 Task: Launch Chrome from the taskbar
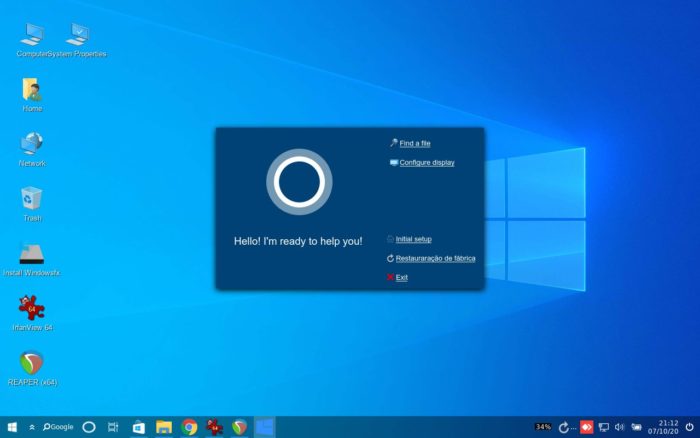pos(189,427)
